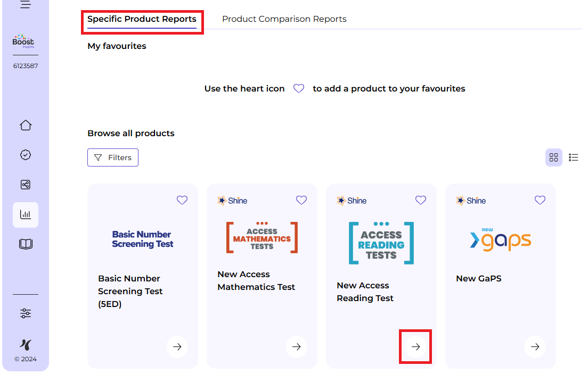Switch to grid view layout

[554, 157]
